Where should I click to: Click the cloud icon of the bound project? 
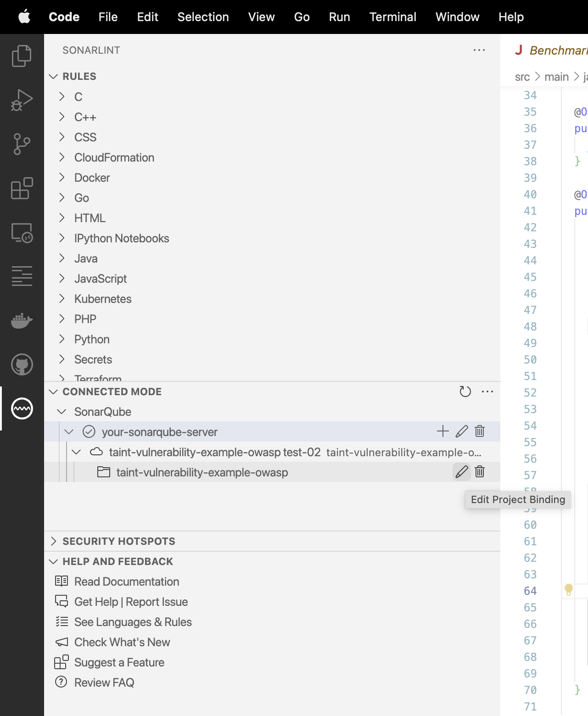(96, 452)
